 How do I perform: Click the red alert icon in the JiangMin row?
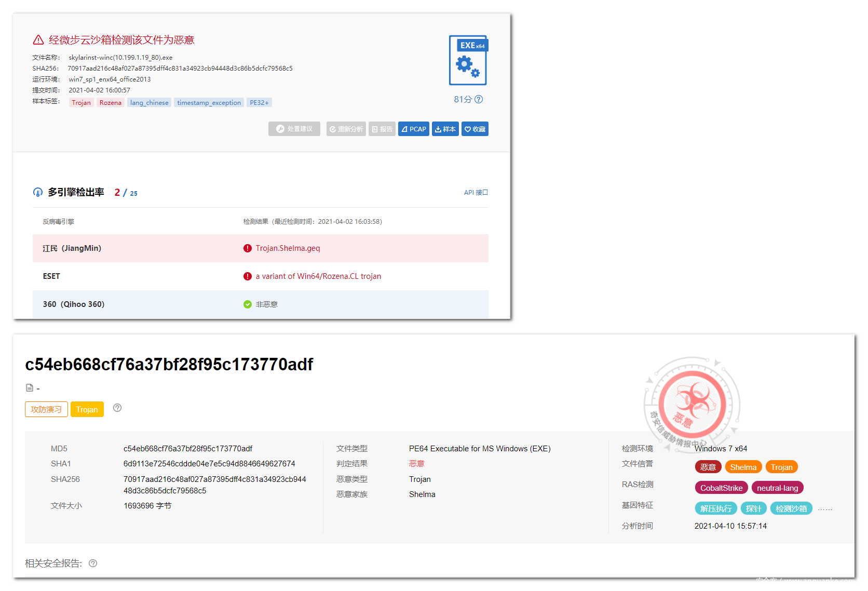coord(248,248)
